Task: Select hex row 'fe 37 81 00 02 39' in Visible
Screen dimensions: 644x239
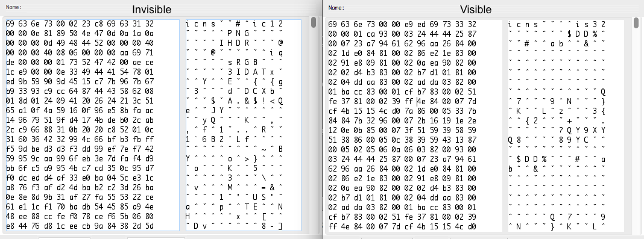Action: tap(403, 101)
